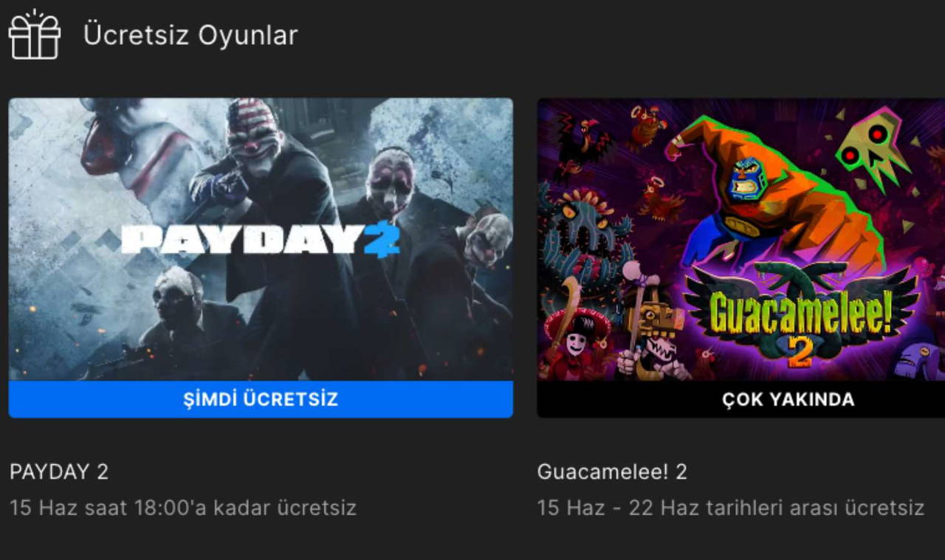
Task: Open the PAYDAY 2 game artwork
Action: [x=261, y=240]
